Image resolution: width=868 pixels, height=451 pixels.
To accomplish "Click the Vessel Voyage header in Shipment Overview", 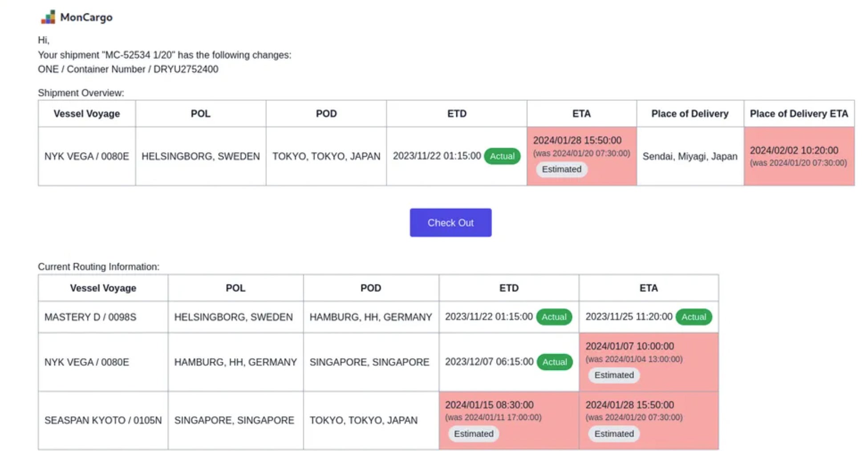I will (x=87, y=114).
